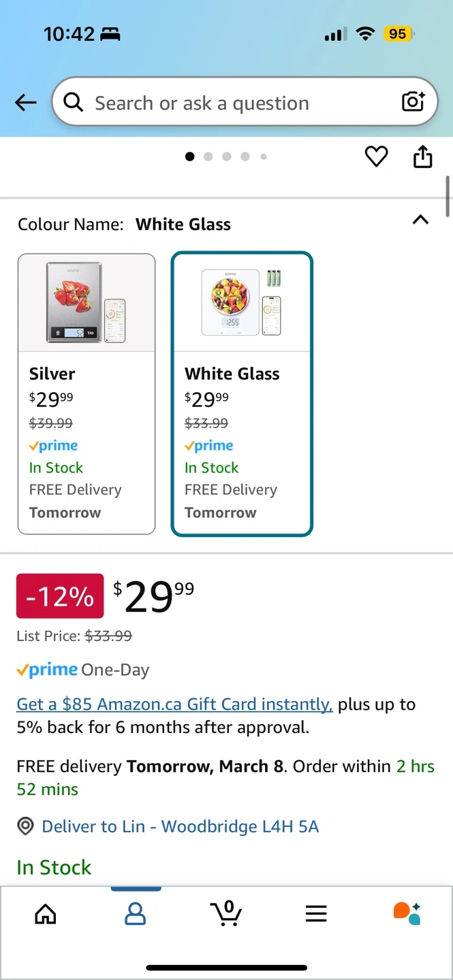Screen dimensions: 453x980
Task: Open camera visual search icon
Action: click(x=413, y=102)
